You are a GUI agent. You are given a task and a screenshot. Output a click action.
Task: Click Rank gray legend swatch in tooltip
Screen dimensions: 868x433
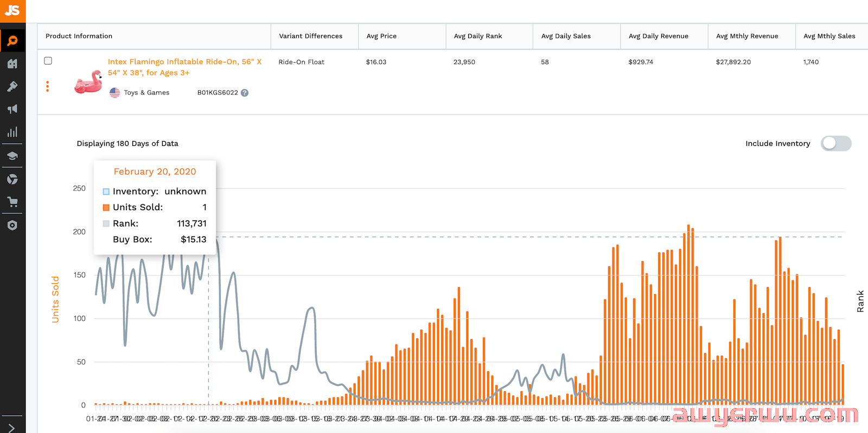(106, 224)
